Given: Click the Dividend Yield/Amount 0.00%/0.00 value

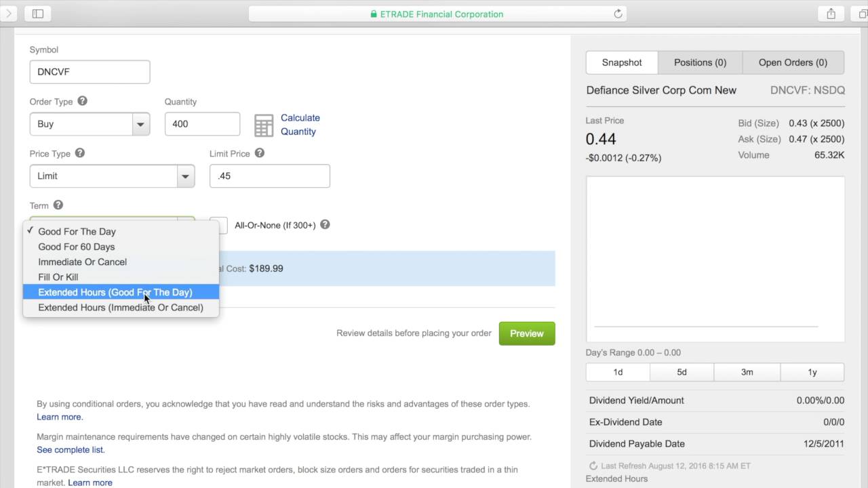Looking at the screenshot, I should 821,401.
